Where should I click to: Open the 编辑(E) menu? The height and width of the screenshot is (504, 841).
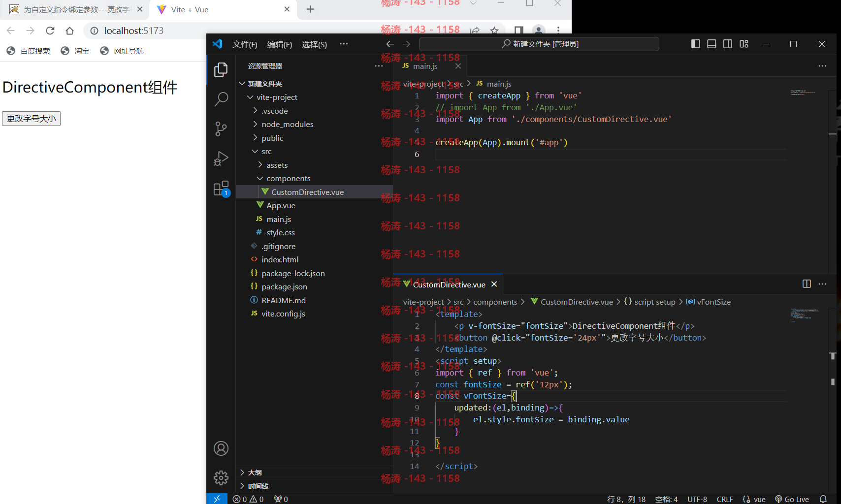tap(280, 44)
